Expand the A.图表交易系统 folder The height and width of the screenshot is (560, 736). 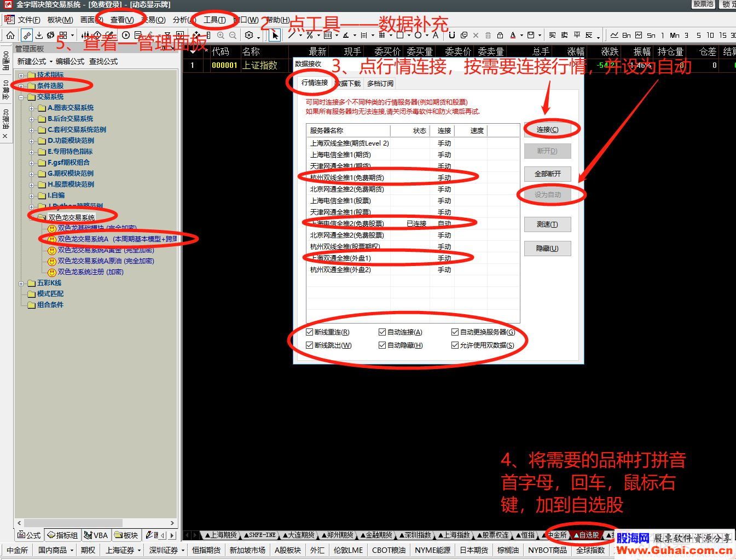(x=32, y=108)
